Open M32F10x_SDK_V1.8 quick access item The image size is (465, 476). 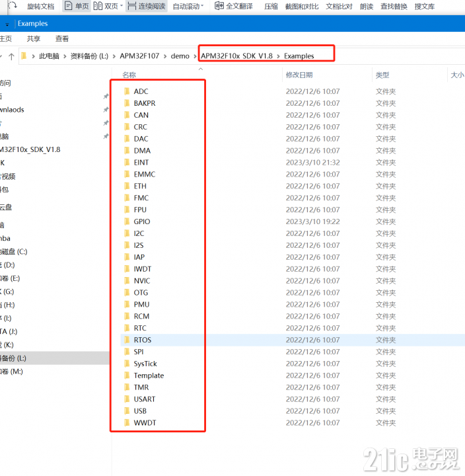30,149
